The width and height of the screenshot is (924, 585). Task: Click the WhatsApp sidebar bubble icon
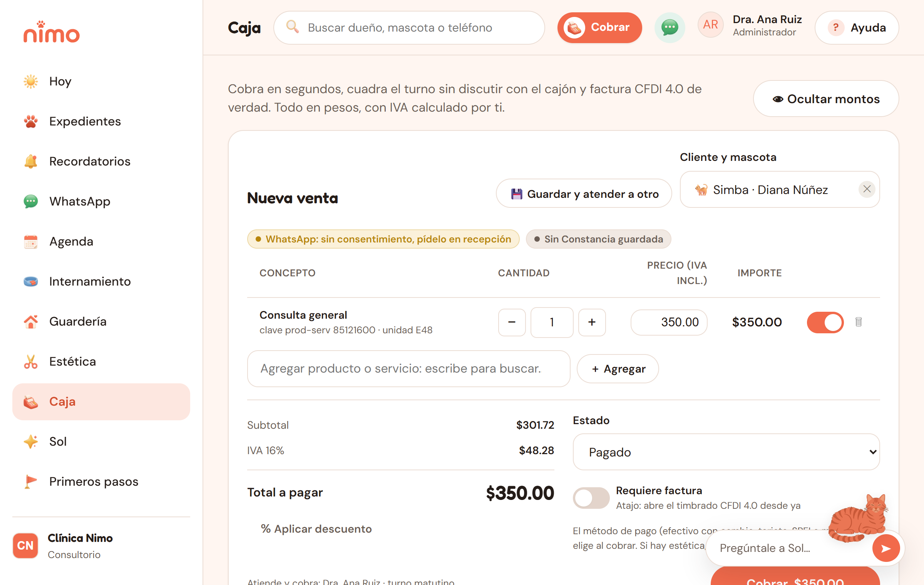[x=31, y=202]
